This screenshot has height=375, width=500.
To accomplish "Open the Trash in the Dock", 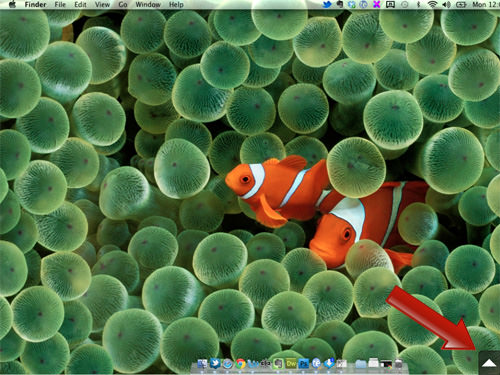I will (x=399, y=364).
